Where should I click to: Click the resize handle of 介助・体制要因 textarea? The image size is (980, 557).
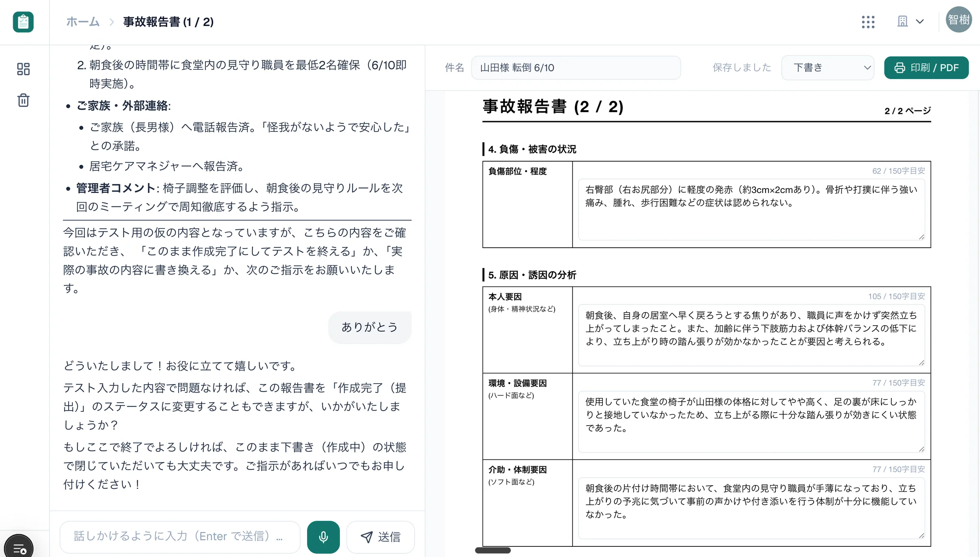[921, 535]
